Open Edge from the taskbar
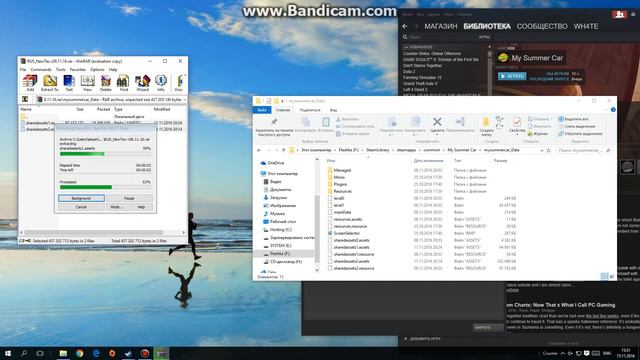640x360 pixels. [96, 353]
